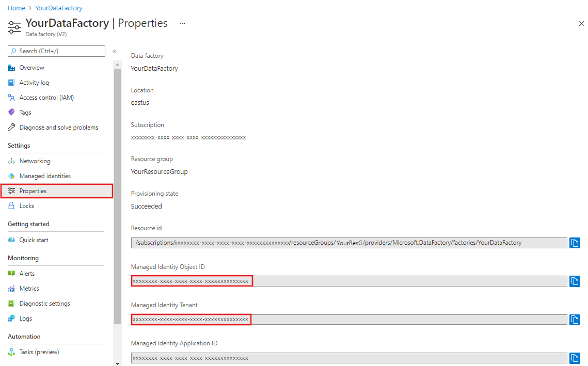The height and width of the screenshot is (366, 588).
Task: Click the sidebar vertical scrollbar thumb
Action: tap(117, 196)
